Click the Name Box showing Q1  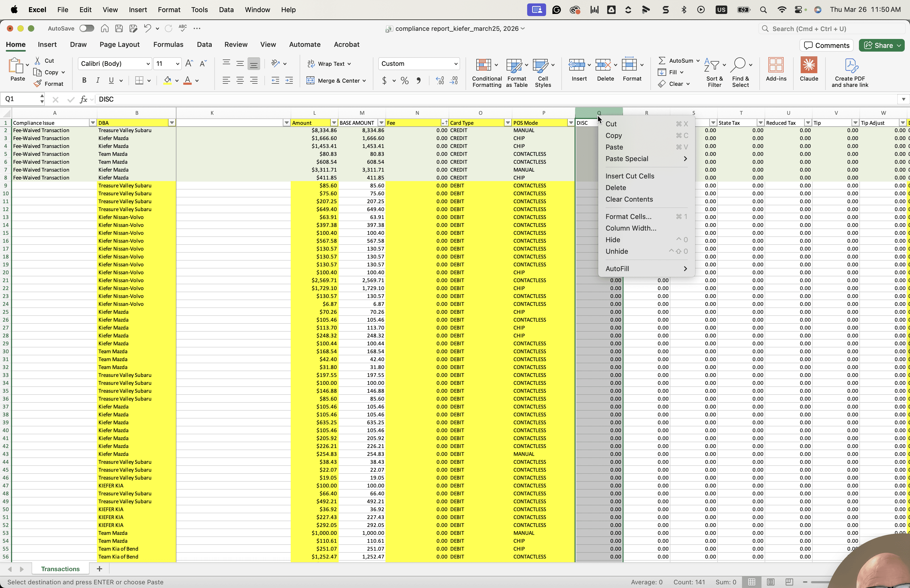tap(20, 99)
